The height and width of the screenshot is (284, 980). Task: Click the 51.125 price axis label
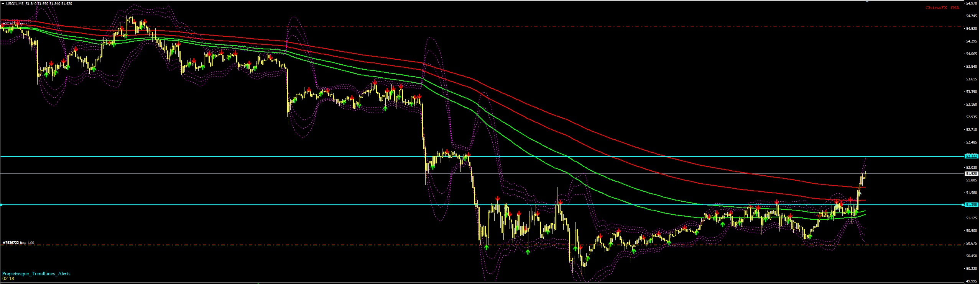[x=972, y=218]
